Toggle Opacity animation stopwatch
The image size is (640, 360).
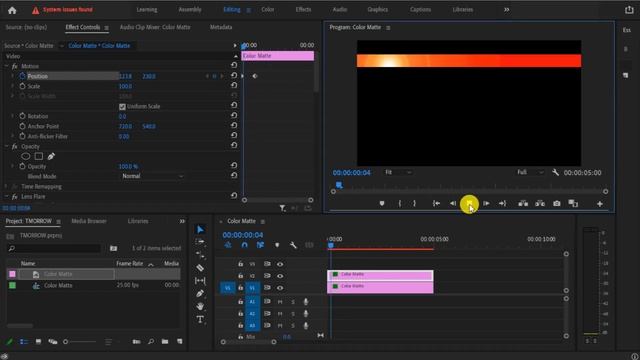(22, 166)
